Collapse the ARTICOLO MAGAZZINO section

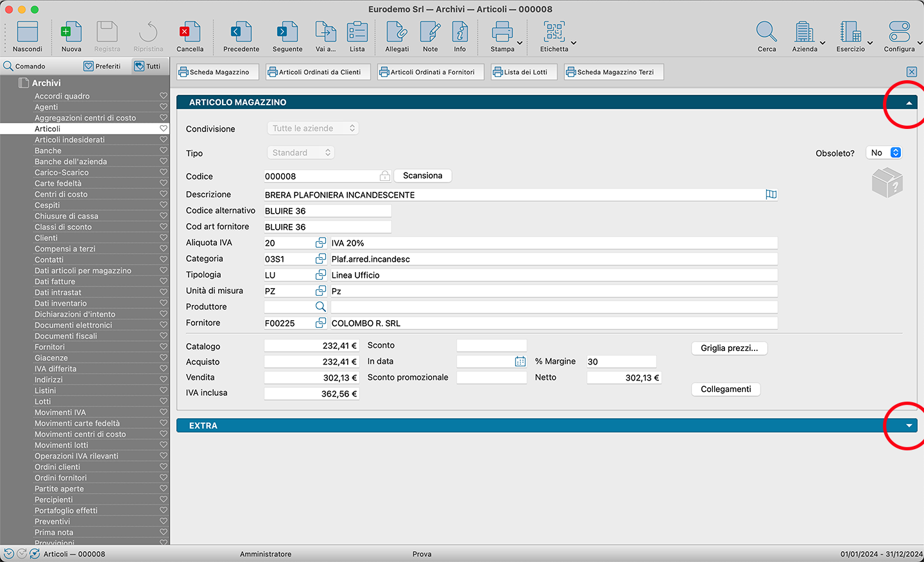pos(909,103)
